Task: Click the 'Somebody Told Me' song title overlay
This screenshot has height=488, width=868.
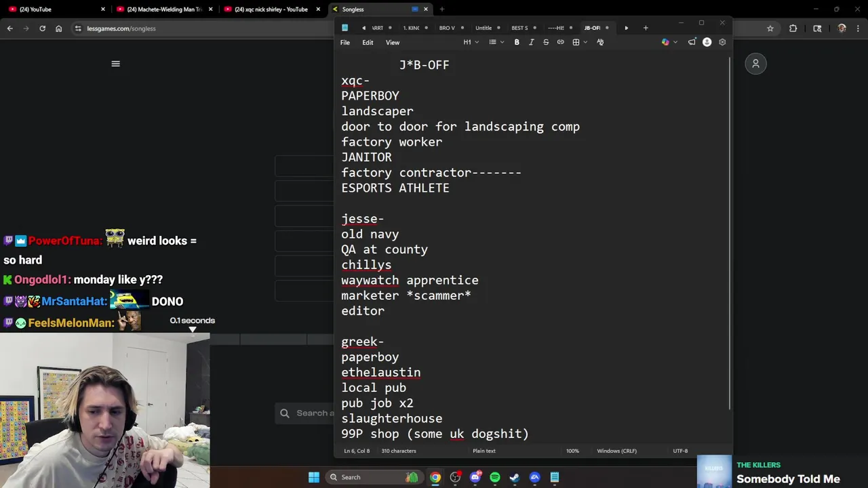Action: point(788,479)
